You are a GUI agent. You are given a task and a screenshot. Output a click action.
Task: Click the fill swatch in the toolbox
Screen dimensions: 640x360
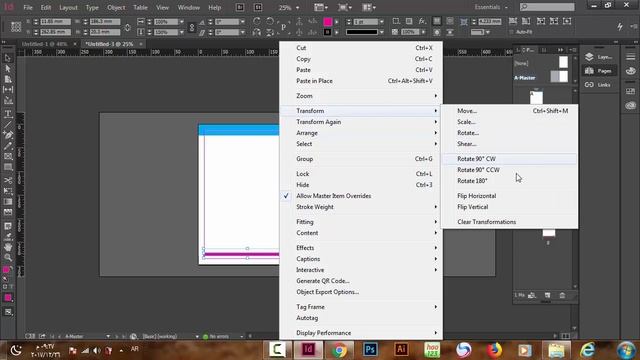pyautogui.click(x=6, y=270)
